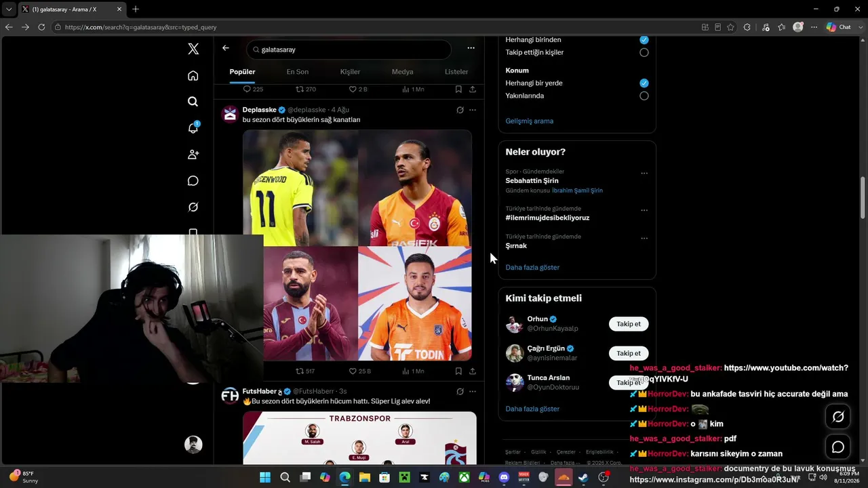Share Deplasske's right-wingers post
This screenshot has width=868, height=488.
(x=473, y=371)
